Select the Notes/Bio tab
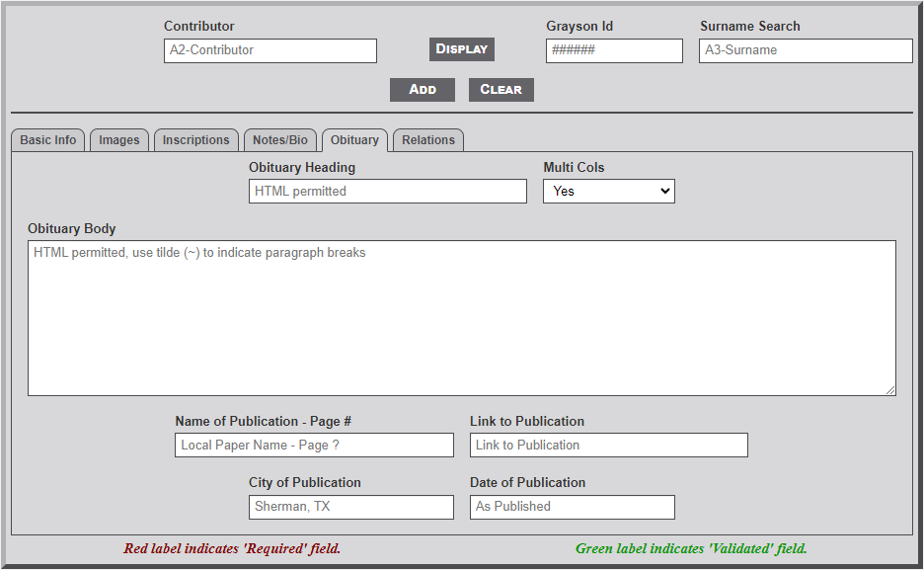Screen dimensions: 924x570 pos(280,140)
